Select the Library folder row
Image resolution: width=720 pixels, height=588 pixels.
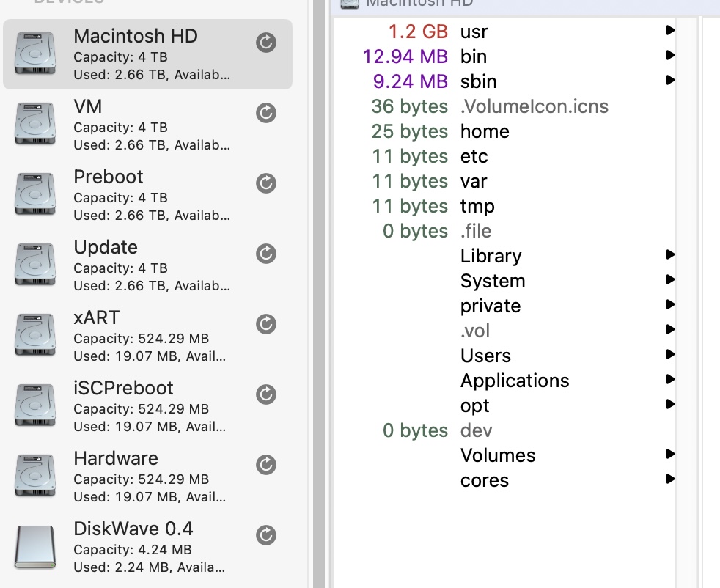pyautogui.click(x=504, y=256)
